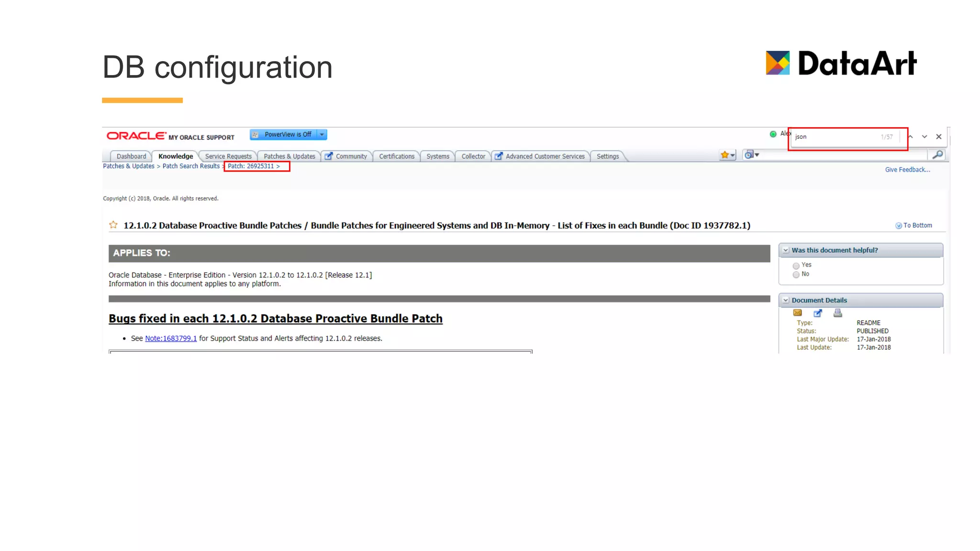Viewport: 980px width, 551px height.
Task: Click the knowledge base search field
Action: point(845,154)
